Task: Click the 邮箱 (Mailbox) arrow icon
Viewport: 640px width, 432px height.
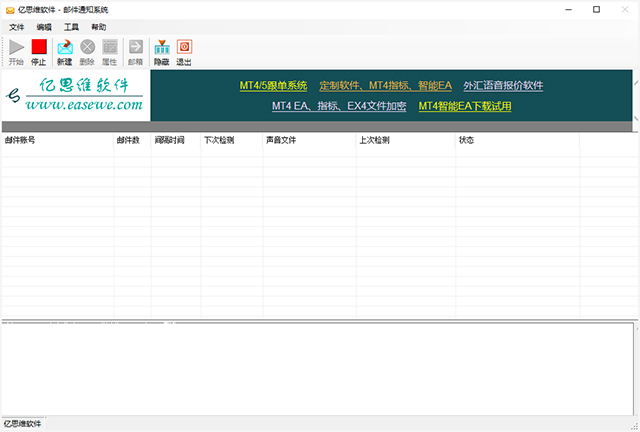Action: [x=135, y=47]
